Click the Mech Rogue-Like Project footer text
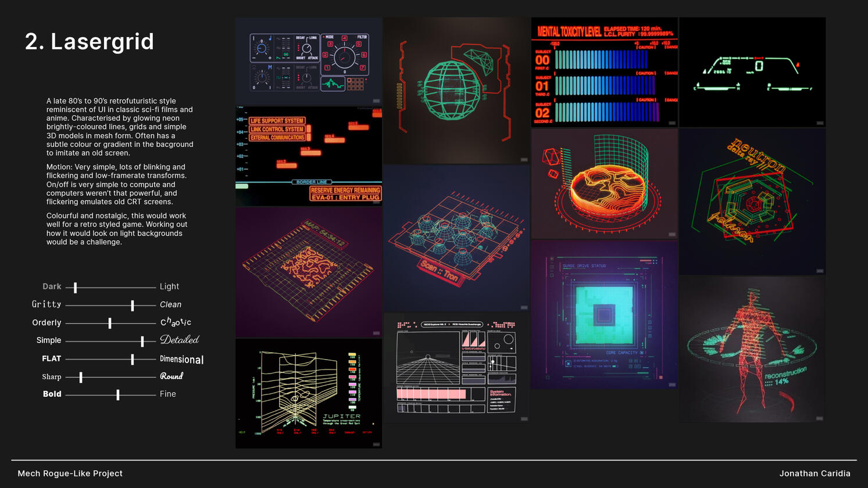This screenshot has width=868, height=488. [70, 473]
